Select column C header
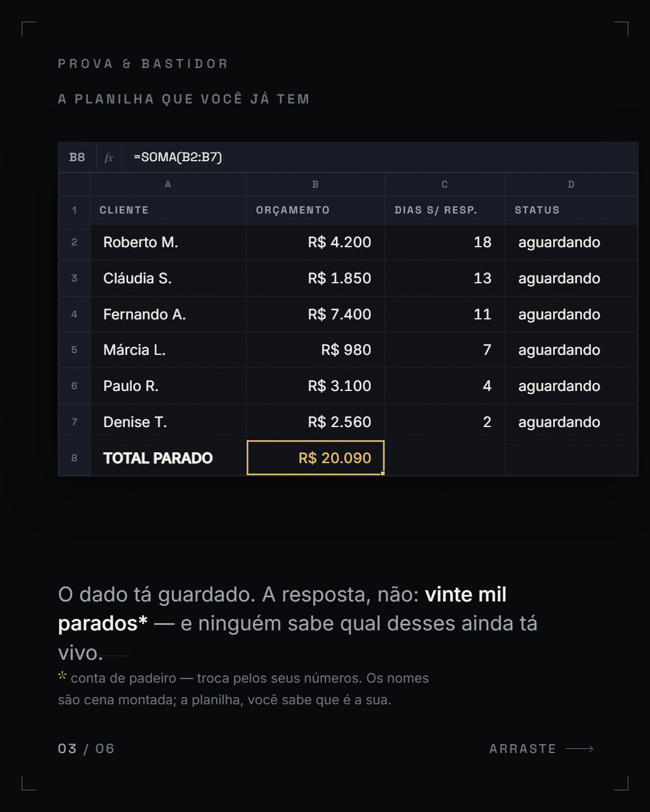Viewport: 650px width, 812px height. pos(445,185)
